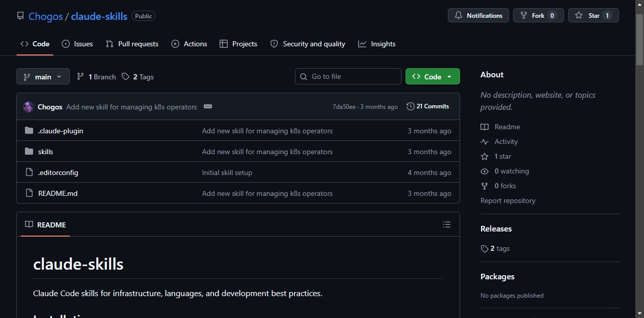Image resolution: width=644 pixels, height=318 pixels.
Task: Click Report repository link
Action: pos(508,200)
